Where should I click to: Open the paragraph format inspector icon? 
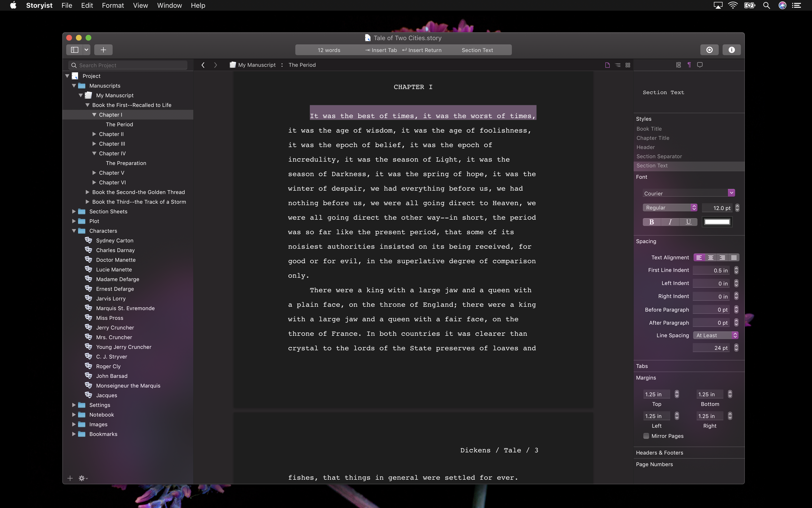(689, 65)
